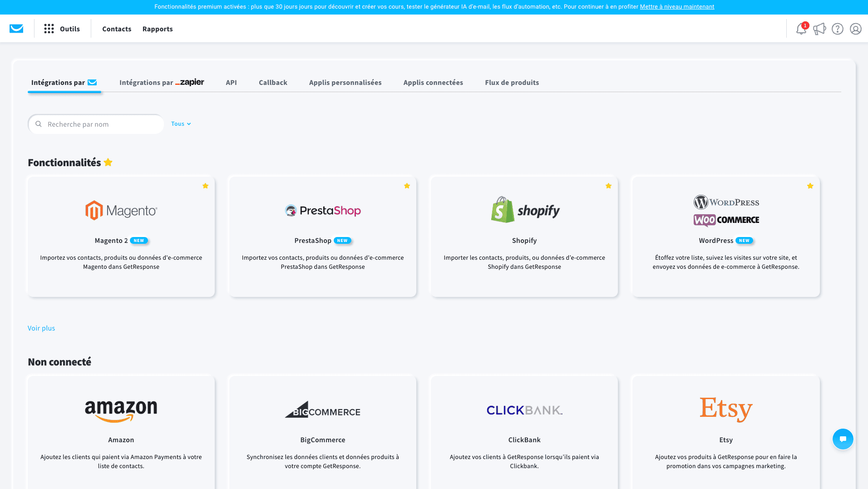Click the ClickBank logo
Image resolution: width=868 pixels, height=489 pixels.
(525, 410)
